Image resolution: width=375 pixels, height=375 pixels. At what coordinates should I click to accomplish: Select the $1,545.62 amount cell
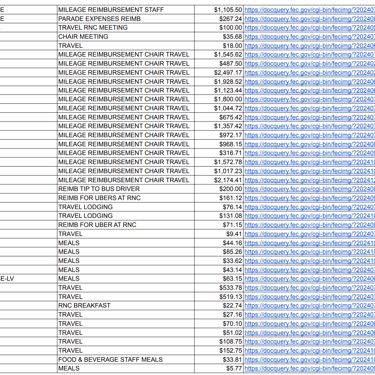point(219,55)
